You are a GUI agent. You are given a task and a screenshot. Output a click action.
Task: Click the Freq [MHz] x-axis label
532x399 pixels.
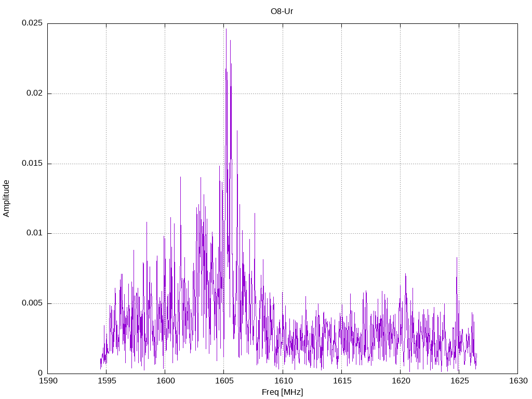(282, 392)
